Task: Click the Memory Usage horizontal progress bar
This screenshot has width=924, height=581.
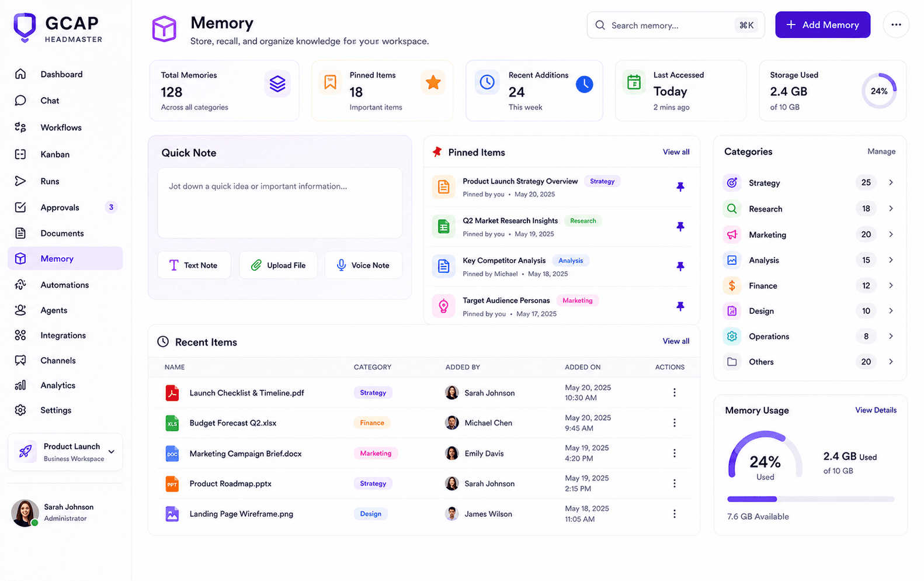Action: pos(811,499)
